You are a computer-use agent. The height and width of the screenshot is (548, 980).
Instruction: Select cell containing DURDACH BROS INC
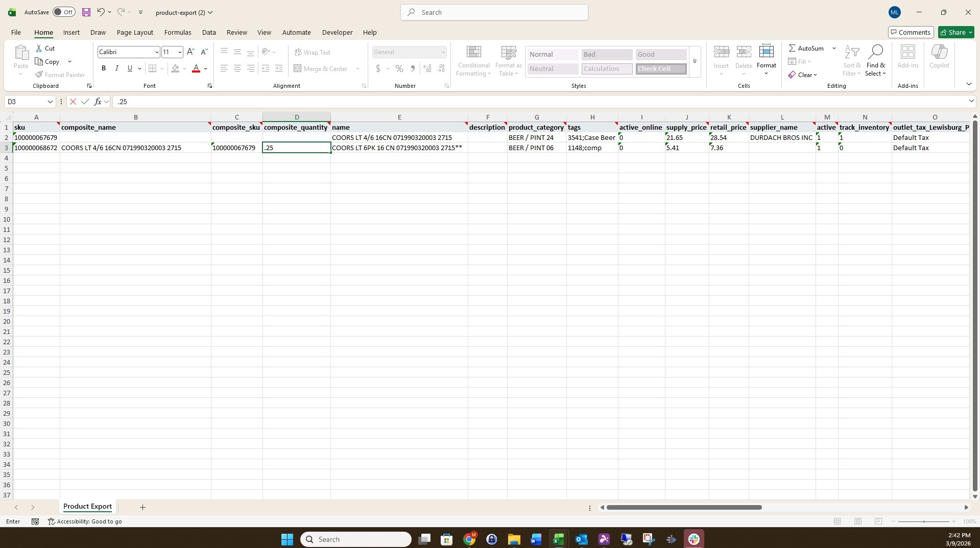(781, 137)
